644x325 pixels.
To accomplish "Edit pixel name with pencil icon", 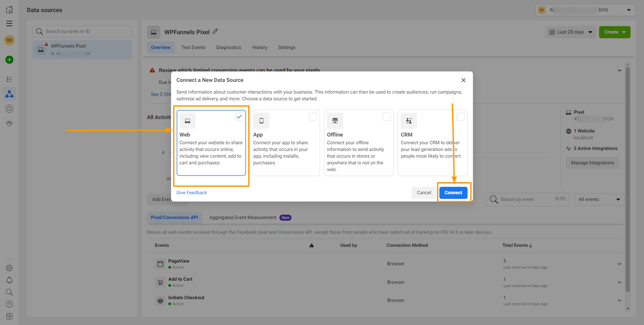I will 215,31.
